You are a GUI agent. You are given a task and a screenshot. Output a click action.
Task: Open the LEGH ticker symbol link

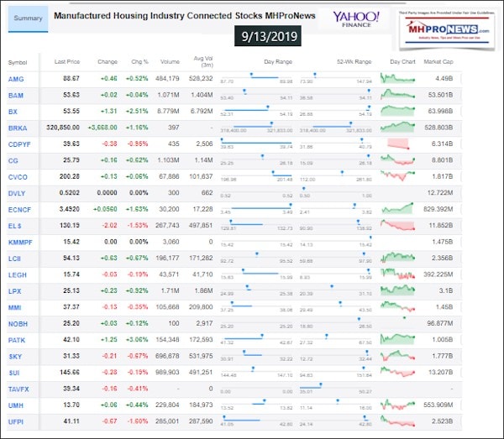(18, 275)
